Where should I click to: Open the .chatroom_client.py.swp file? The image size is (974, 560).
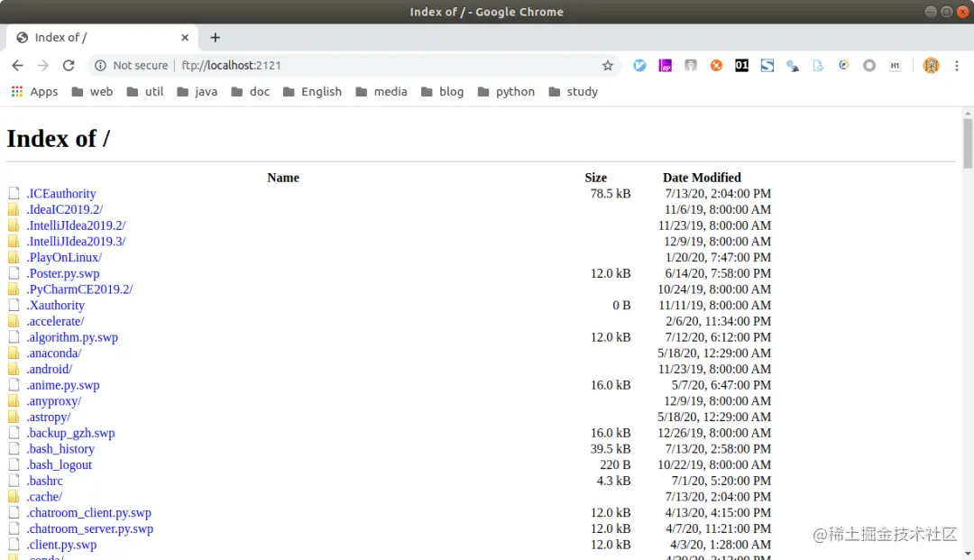pos(88,513)
